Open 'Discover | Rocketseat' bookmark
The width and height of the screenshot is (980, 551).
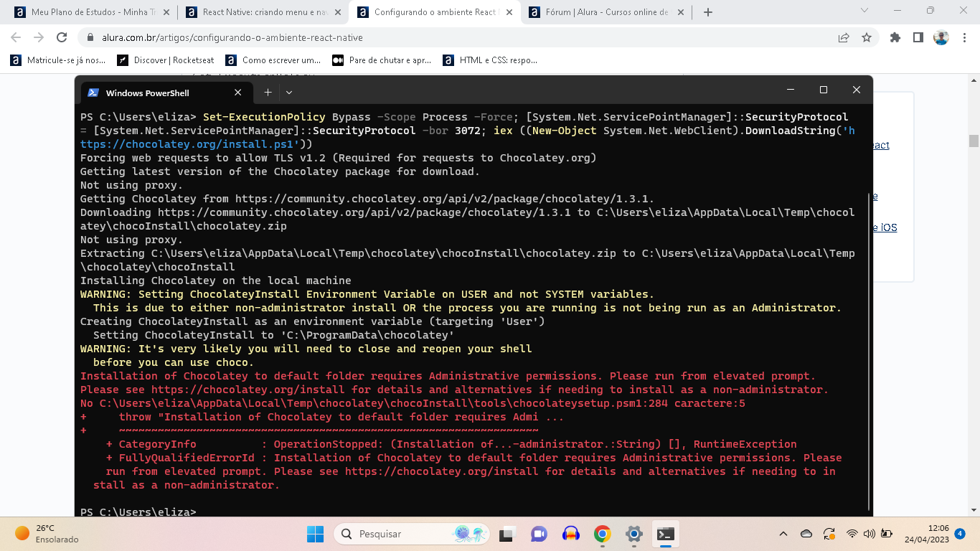[166, 60]
